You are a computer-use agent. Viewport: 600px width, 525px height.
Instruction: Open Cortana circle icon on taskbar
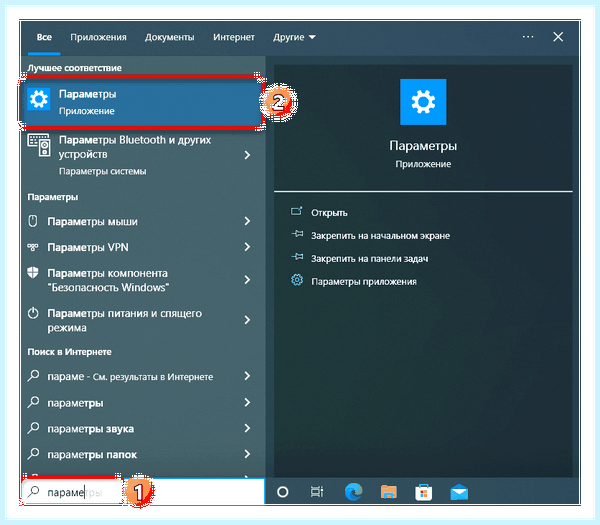tap(282, 492)
